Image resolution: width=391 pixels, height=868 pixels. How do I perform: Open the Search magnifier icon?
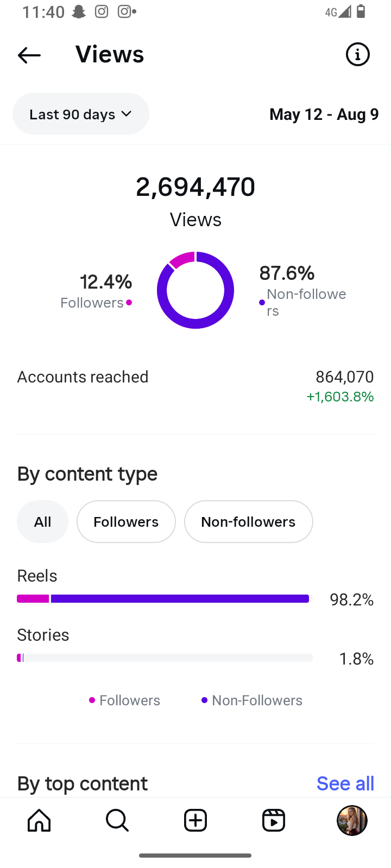pos(117,820)
